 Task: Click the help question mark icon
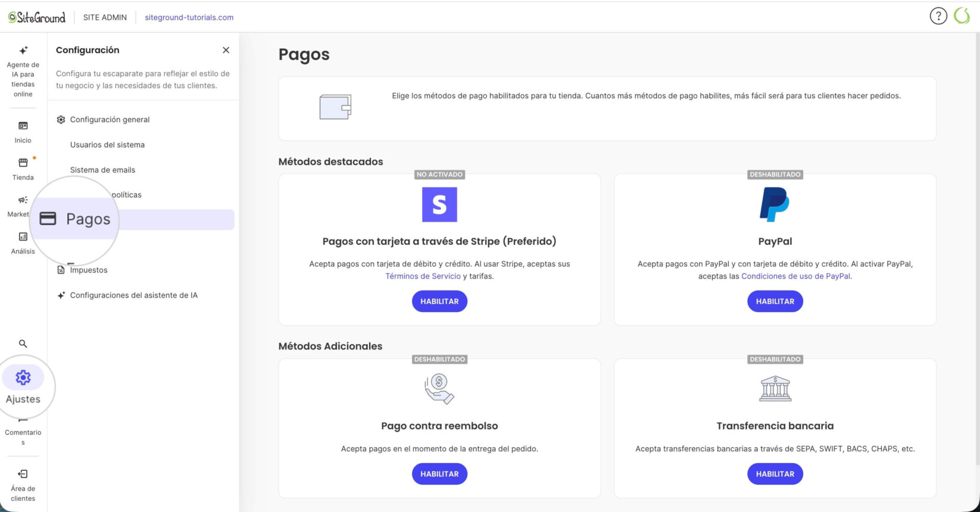coord(938,16)
